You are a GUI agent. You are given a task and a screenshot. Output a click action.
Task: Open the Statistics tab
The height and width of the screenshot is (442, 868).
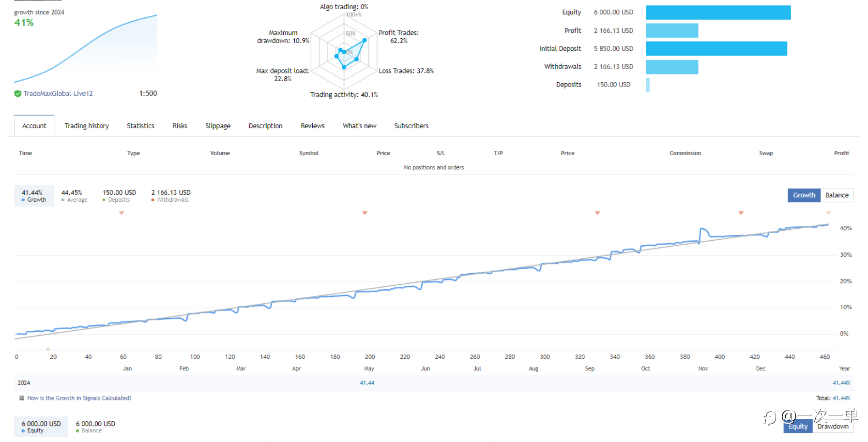pos(140,126)
